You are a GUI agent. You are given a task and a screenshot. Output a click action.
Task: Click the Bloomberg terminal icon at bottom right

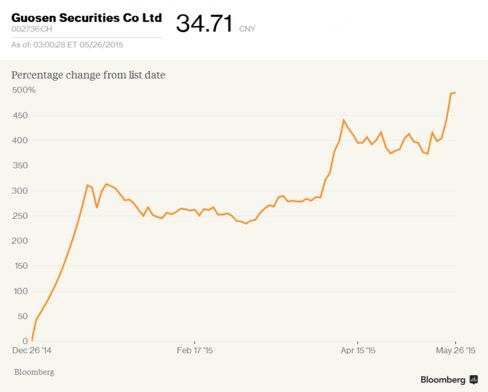point(474,379)
